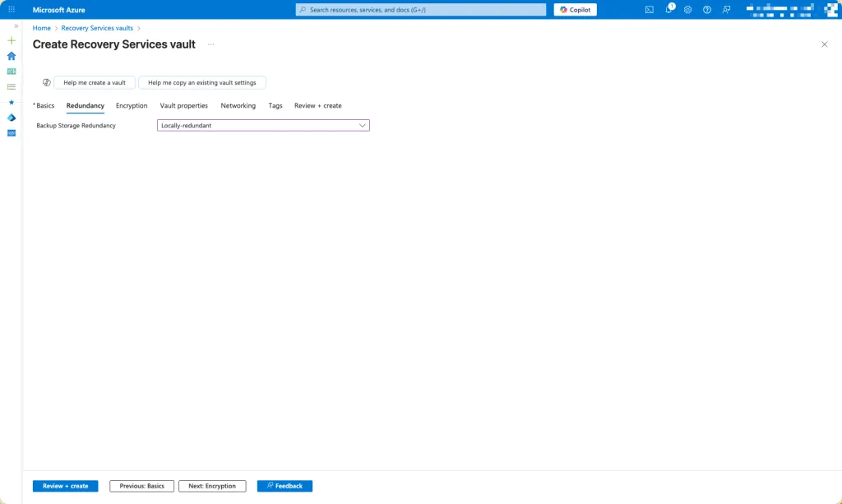Open the Help question mark icon
This screenshot has height=504, width=842.
[706, 10]
